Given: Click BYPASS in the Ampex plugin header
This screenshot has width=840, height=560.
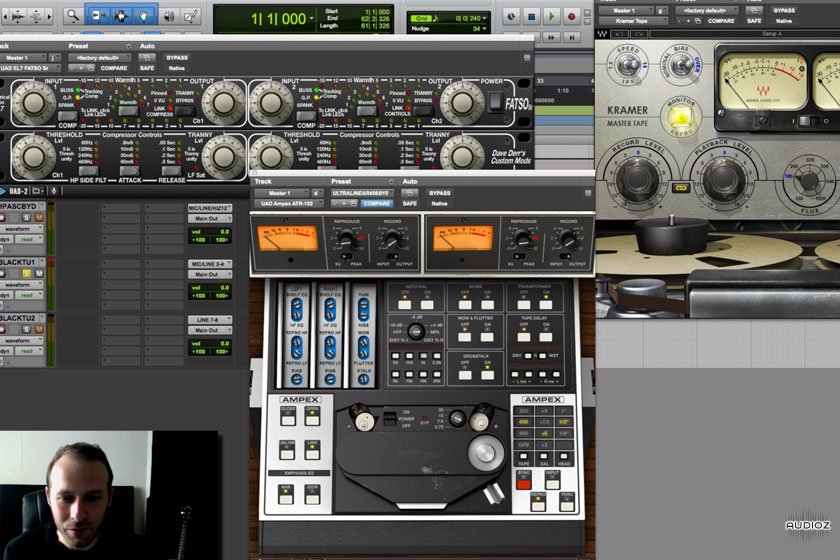Looking at the screenshot, I should click(440, 192).
